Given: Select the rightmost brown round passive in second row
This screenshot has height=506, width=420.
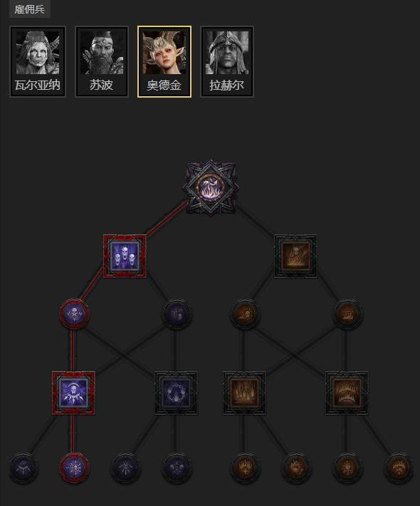Looking at the screenshot, I should point(347,314).
